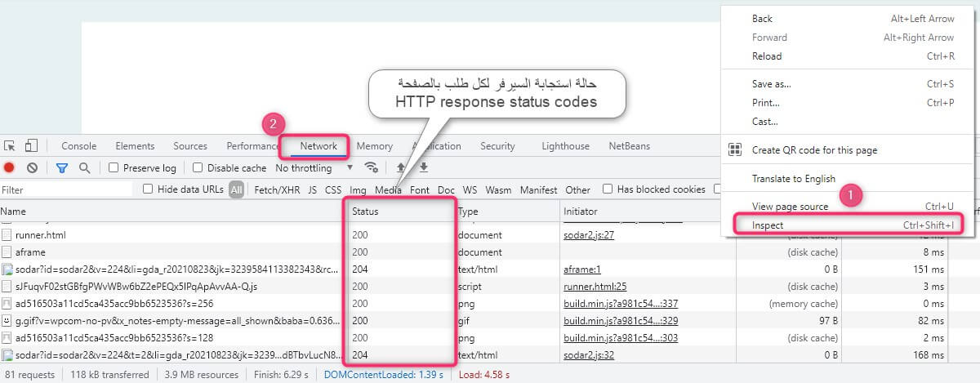Screen dimensions: 980x383
Task: Check Has blocked cookies
Action: [x=608, y=189]
